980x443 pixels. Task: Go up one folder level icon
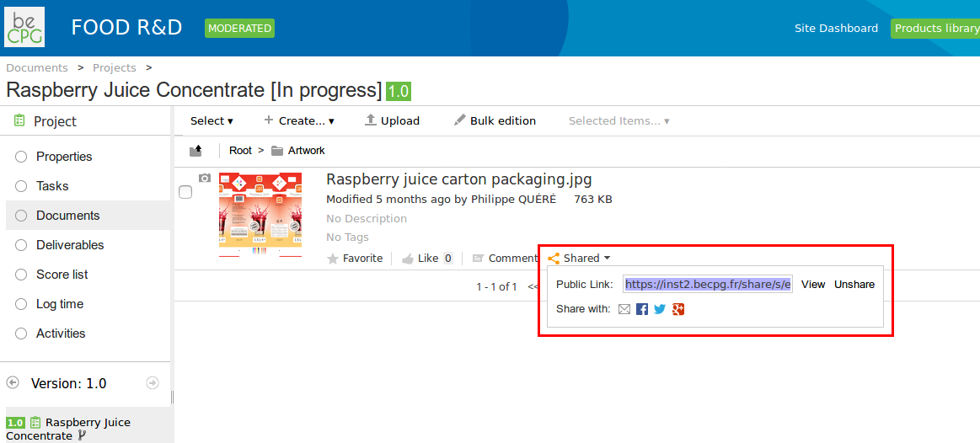(195, 151)
